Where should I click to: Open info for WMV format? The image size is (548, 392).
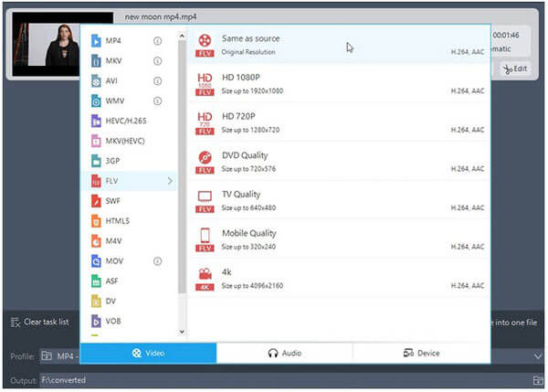coord(158,101)
